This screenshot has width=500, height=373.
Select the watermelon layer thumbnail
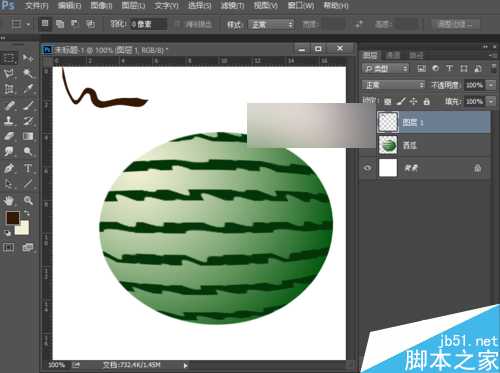coord(388,145)
